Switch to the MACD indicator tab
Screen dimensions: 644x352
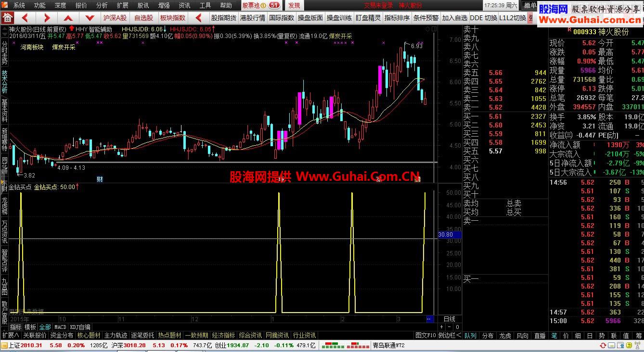click(60, 327)
